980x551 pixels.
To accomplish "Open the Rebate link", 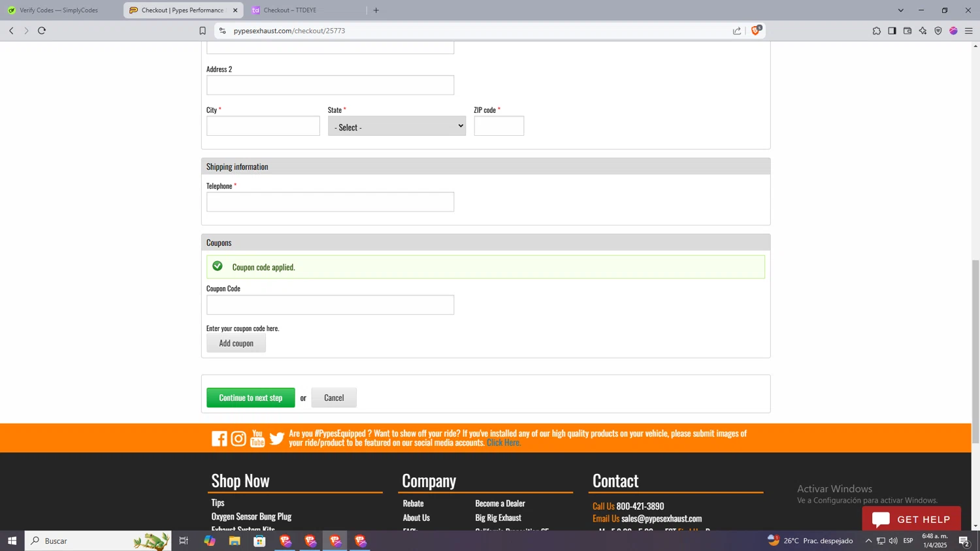I will pyautogui.click(x=414, y=503).
